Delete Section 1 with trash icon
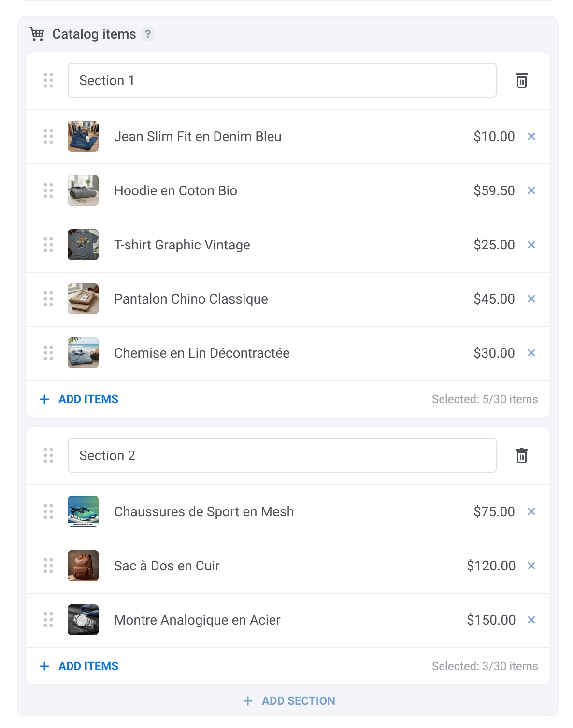573x728 pixels. (x=521, y=80)
